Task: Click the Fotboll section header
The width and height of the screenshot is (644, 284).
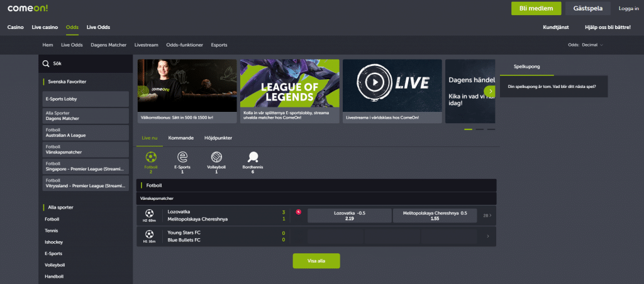Action: pyautogui.click(x=316, y=185)
